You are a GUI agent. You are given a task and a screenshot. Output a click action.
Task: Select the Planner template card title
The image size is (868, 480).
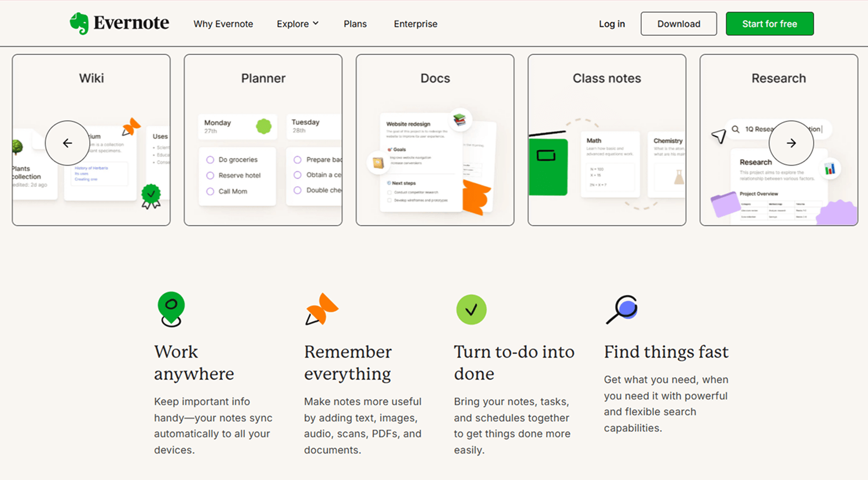(x=263, y=78)
